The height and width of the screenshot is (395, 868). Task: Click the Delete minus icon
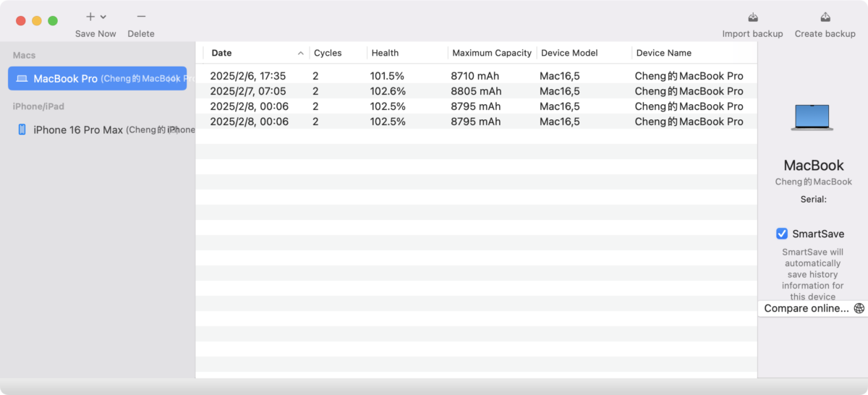click(x=141, y=17)
